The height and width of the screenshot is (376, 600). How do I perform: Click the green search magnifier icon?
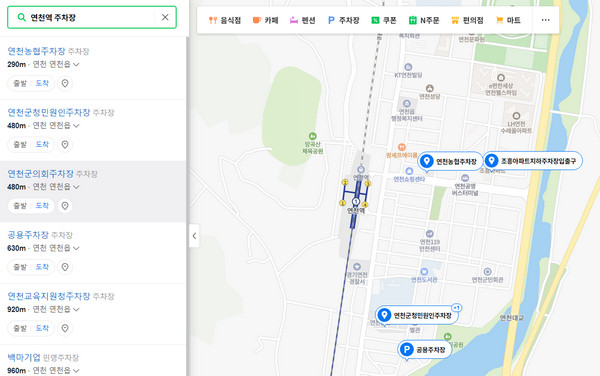coord(21,17)
